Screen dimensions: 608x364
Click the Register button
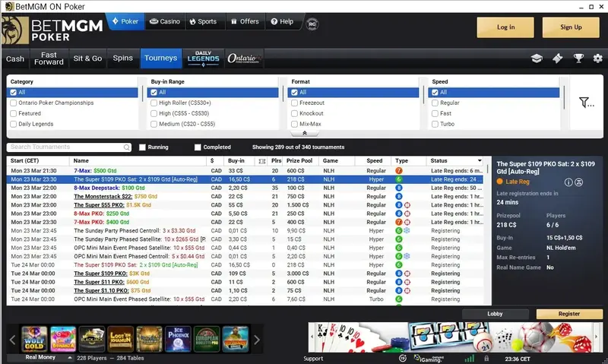(x=569, y=314)
